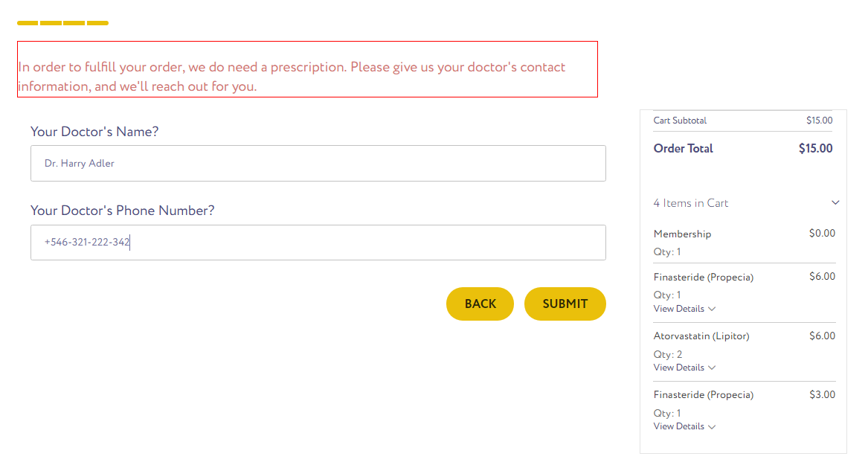Select the Finasteride (Propecia) $6.00 item name

[703, 277]
